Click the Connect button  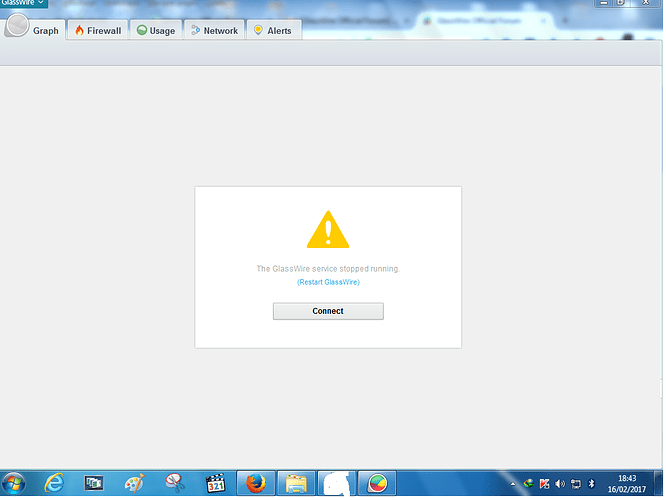tap(328, 311)
